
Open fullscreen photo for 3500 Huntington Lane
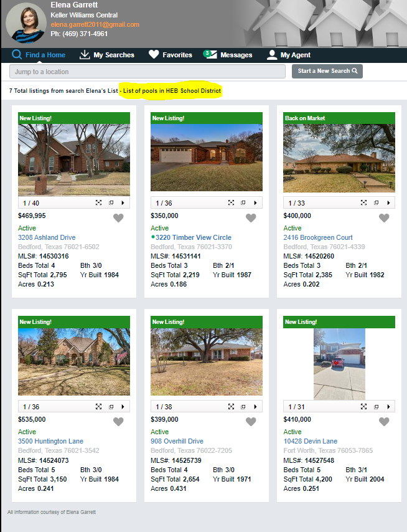pyautogui.click(x=98, y=406)
